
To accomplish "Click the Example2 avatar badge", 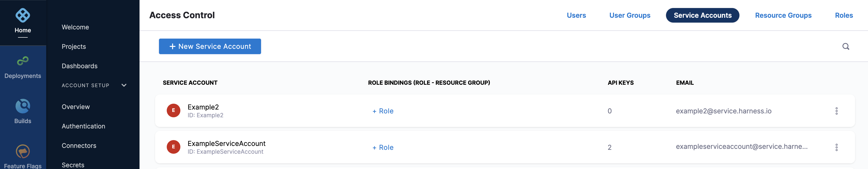I will coord(174,110).
